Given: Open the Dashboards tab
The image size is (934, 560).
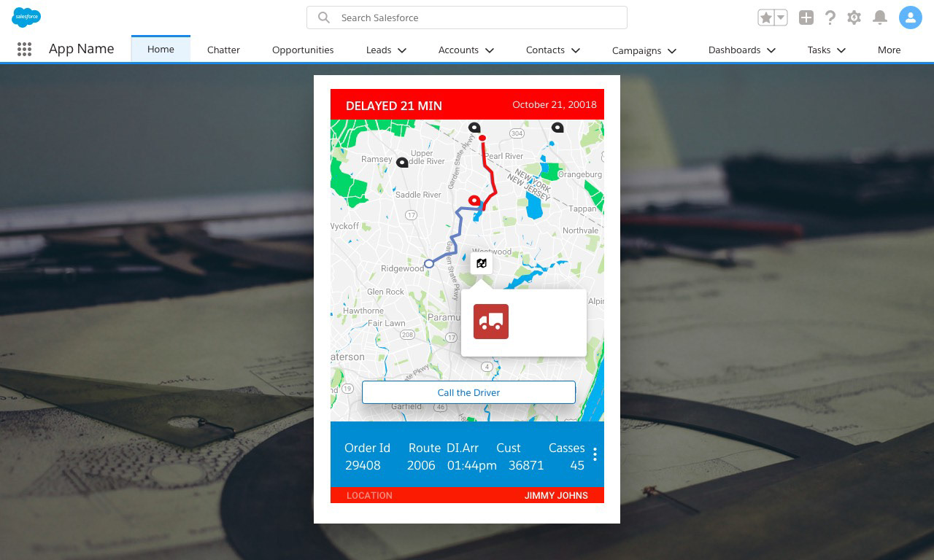Looking at the screenshot, I should (734, 50).
